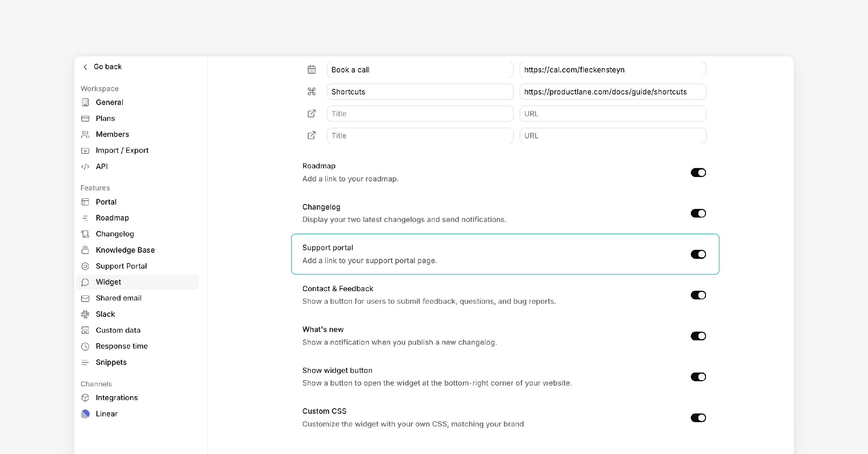Disable the Roadmap toggle
The image size is (868, 454).
[x=698, y=173]
